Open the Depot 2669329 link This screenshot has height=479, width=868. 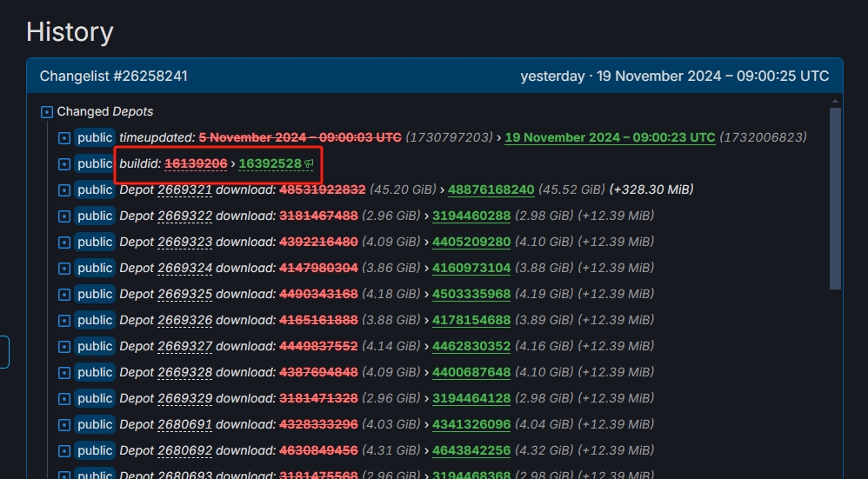click(184, 398)
